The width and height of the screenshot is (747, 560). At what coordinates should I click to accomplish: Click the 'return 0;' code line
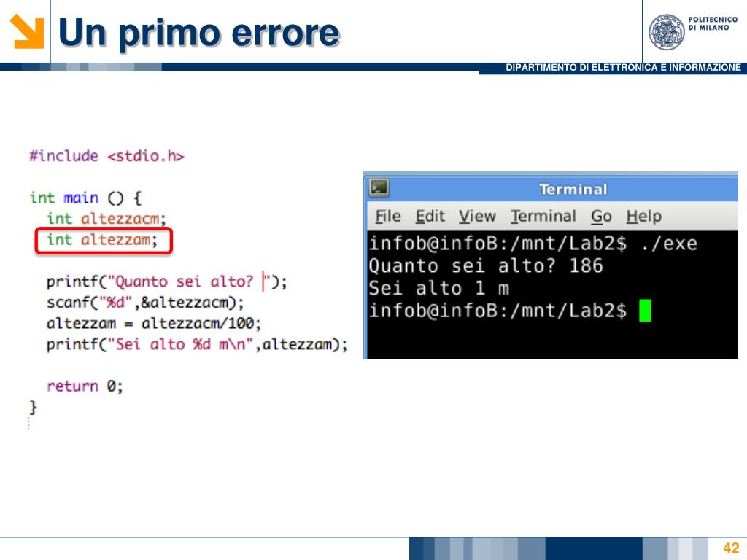tap(85, 386)
